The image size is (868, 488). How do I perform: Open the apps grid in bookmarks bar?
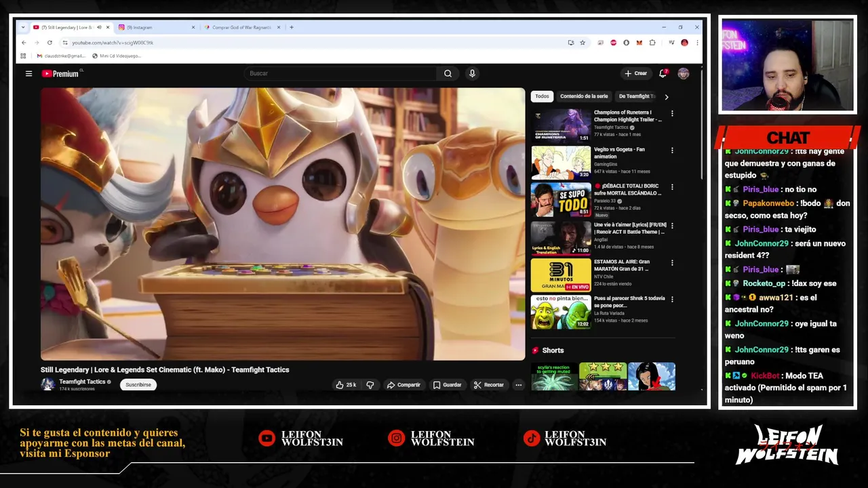[23, 56]
